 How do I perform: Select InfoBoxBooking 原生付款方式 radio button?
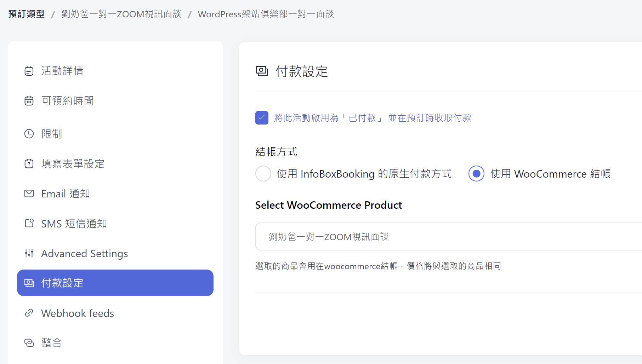263,174
